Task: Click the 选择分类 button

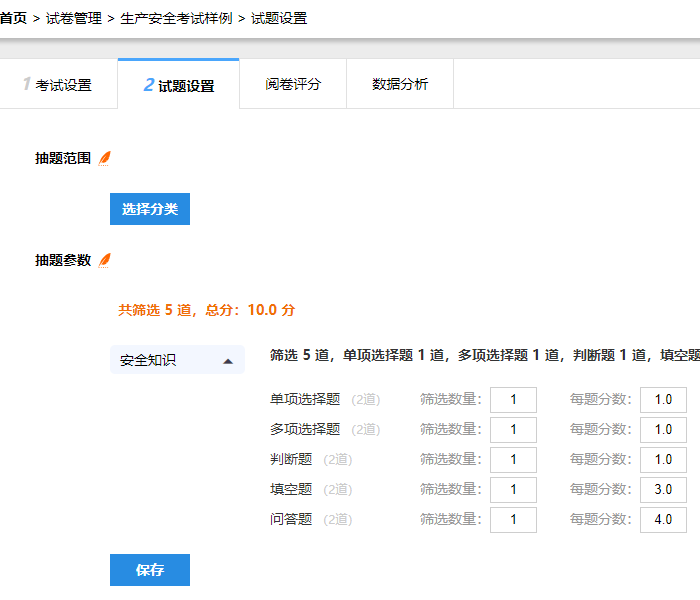Action: [x=150, y=209]
